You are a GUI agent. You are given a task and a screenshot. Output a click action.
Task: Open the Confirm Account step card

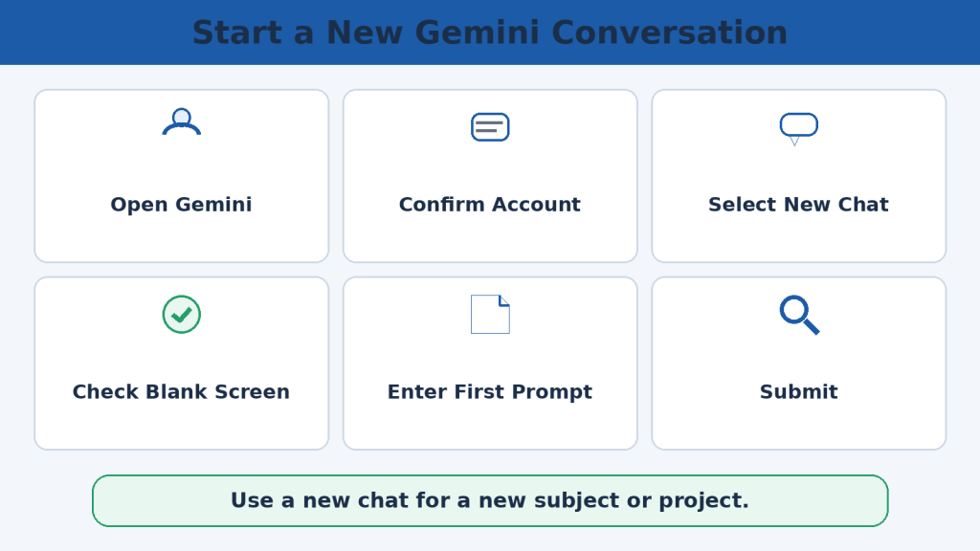(x=490, y=176)
